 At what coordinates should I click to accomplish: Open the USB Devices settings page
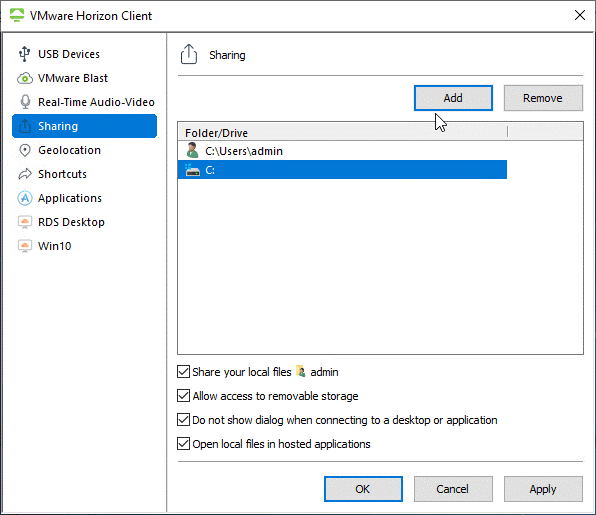(x=84, y=54)
